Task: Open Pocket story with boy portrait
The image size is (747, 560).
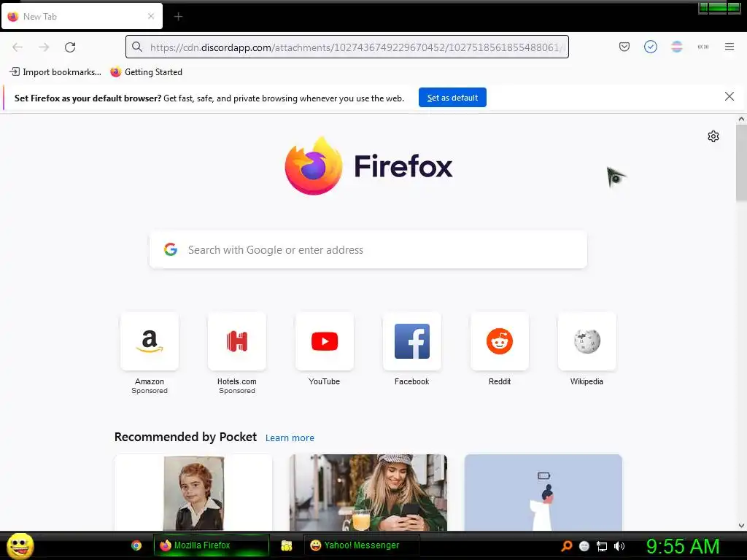Action: point(193,492)
